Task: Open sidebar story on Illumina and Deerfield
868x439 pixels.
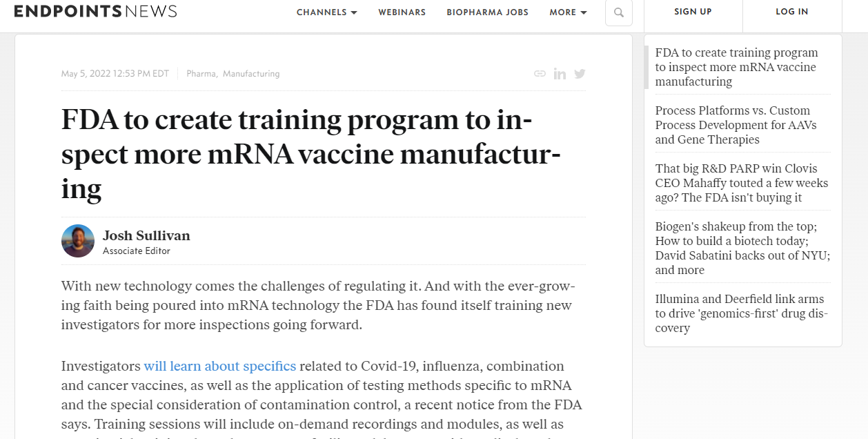Action: (x=741, y=313)
